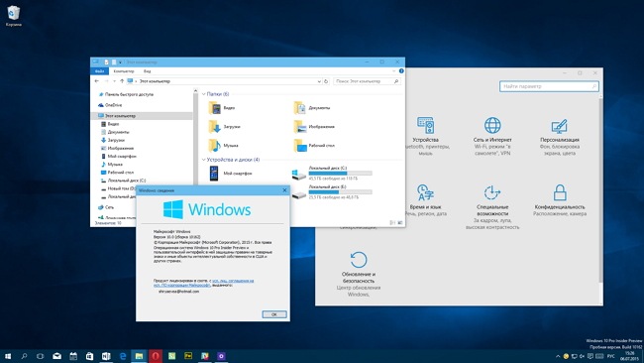
Task: Switch to File Explorer on taskbar
Action: [x=140, y=356]
